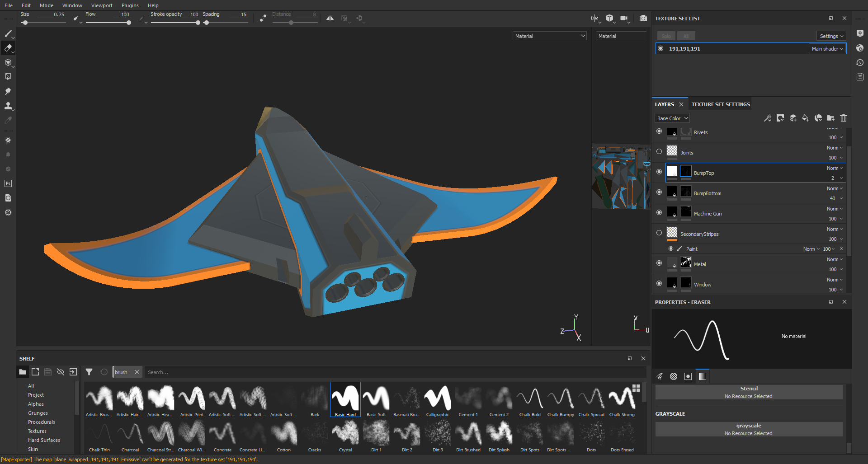Select the Calligraphic brush thumbnail
868x464 pixels.
coord(438,400)
